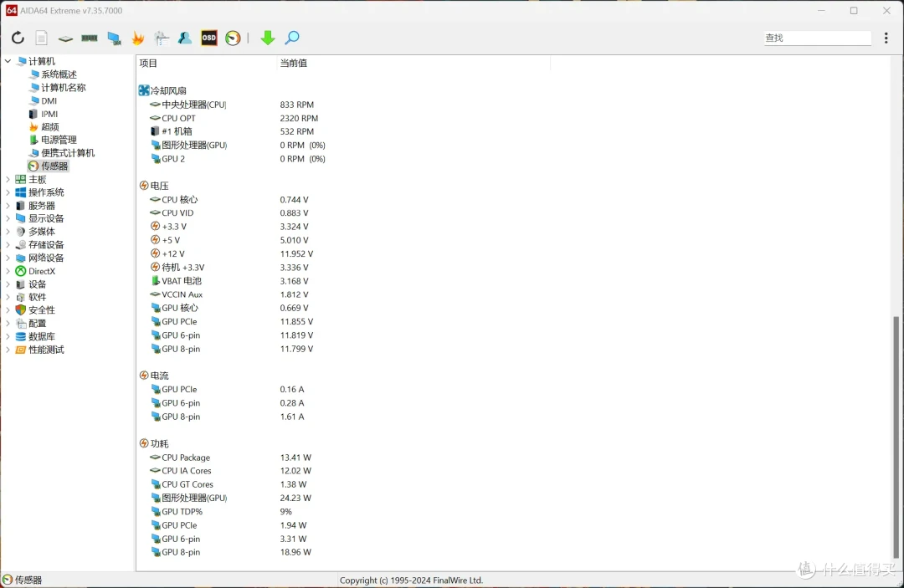Expand the 多媒体 tree node

point(8,232)
